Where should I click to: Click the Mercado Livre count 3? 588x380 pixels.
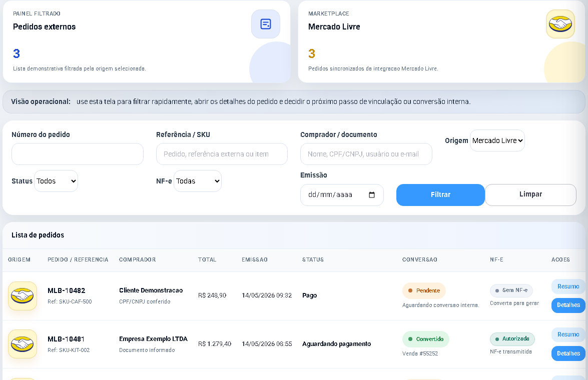(x=312, y=53)
